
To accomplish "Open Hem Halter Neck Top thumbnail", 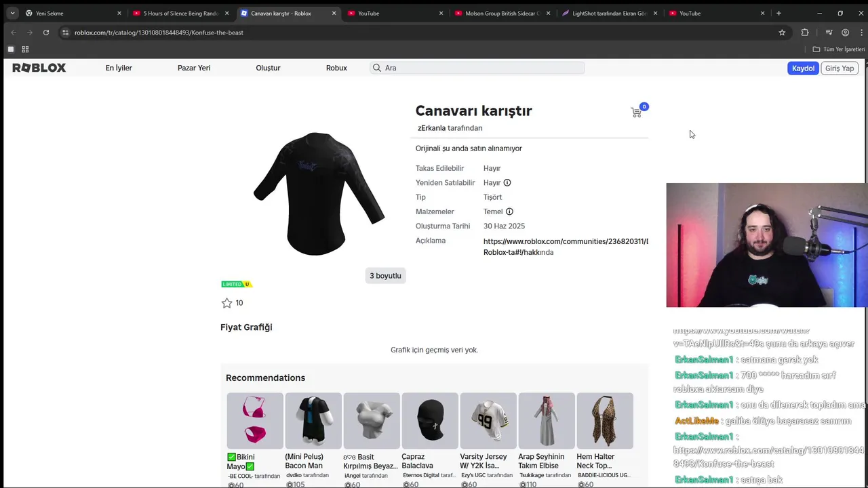I will click(605, 421).
